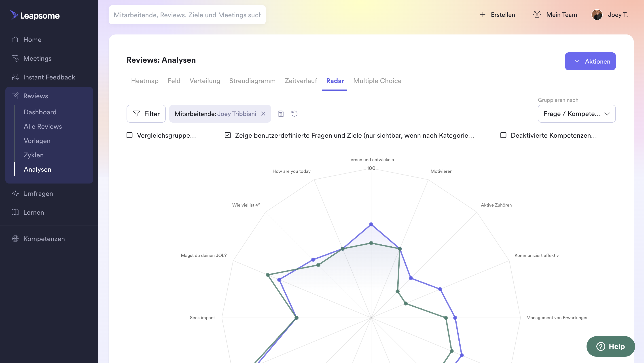Click the Home label in the sidebar

click(x=32, y=40)
